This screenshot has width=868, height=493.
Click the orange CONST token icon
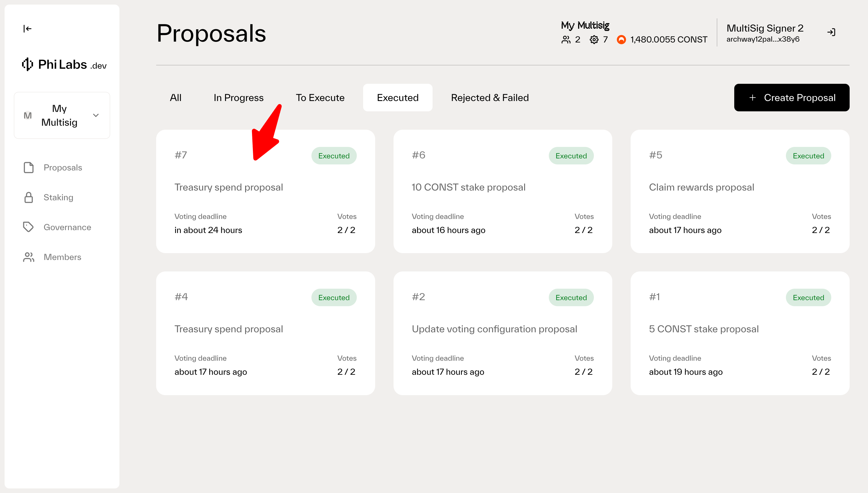pos(621,40)
